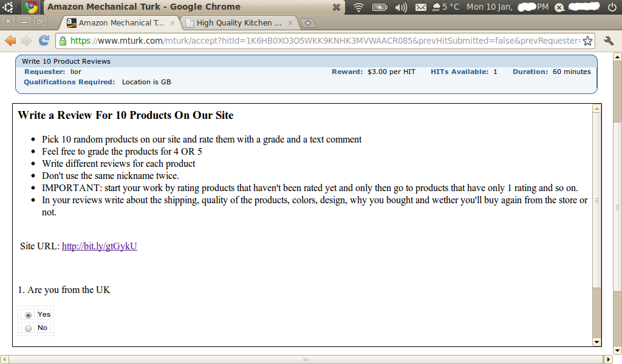Click the mturk.com address bar
The width and height of the screenshot is (622, 364).
click(324, 41)
